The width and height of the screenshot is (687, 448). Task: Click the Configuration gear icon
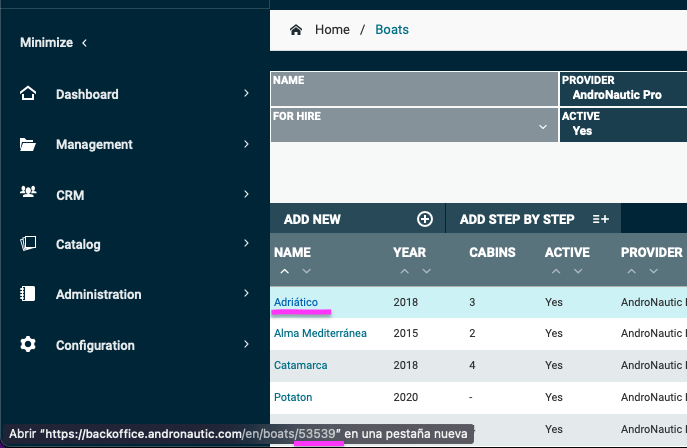[x=28, y=345]
